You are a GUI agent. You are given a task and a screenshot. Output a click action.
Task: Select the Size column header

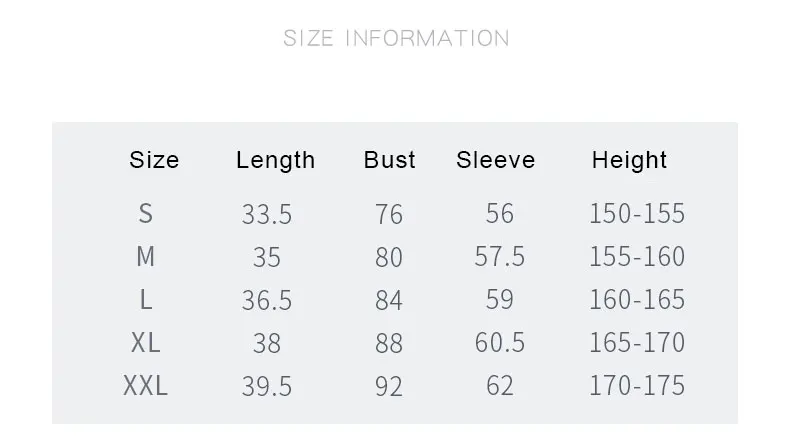pos(154,160)
